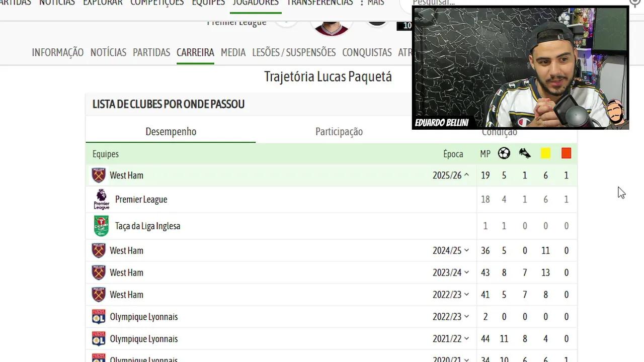644x362 pixels.
Task: Collapse the West Ham 2025/26 season
Action: (x=451, y=175)
